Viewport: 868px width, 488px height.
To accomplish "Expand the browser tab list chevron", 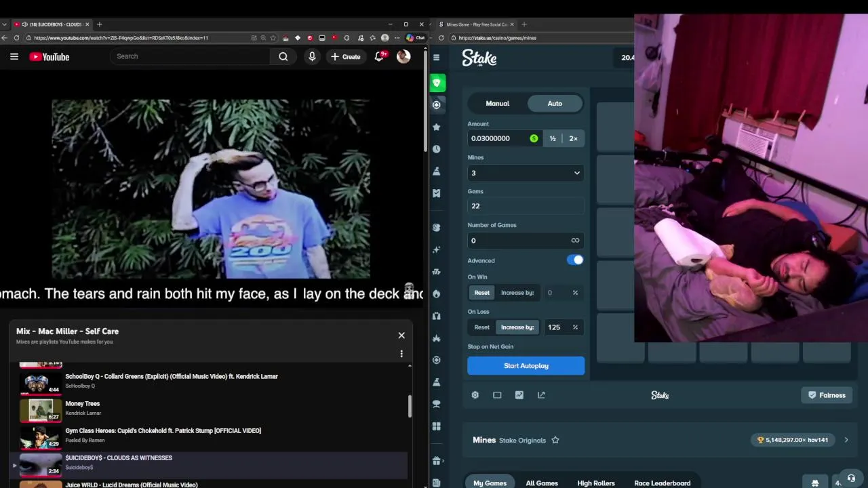I will pos(5,24).
